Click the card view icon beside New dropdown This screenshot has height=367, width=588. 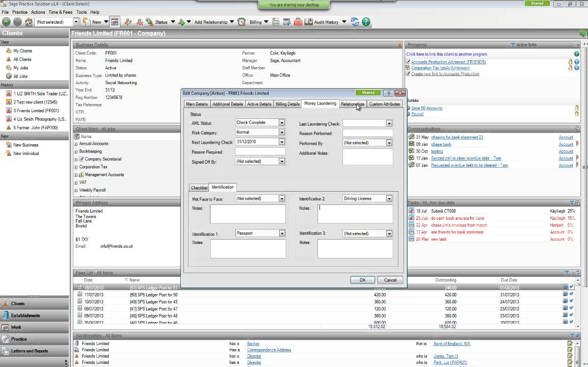[x=115, y=22]
